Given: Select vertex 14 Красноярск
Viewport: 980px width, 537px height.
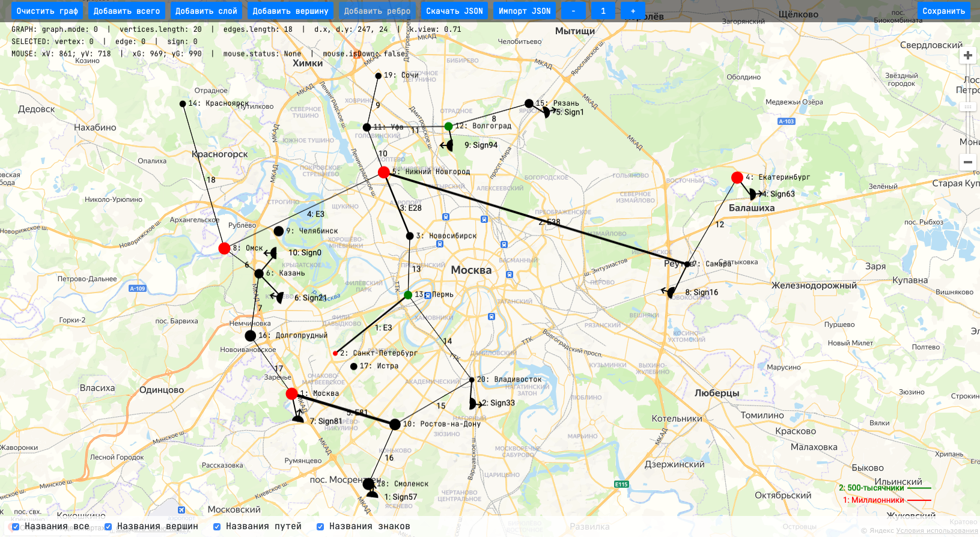Looking at the screenshot, I should [183, 104].
